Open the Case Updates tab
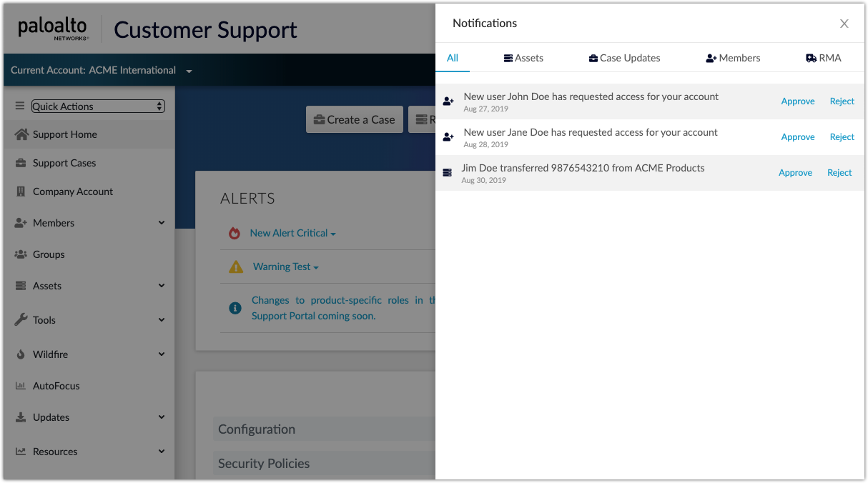The height and width of the screenshot is (483, 868). 624,58
